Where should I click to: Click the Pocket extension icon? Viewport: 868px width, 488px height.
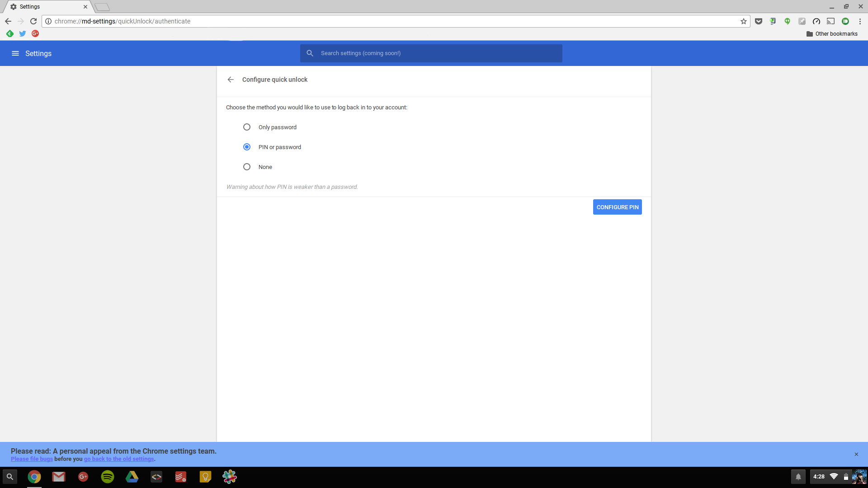pos(759,21)
